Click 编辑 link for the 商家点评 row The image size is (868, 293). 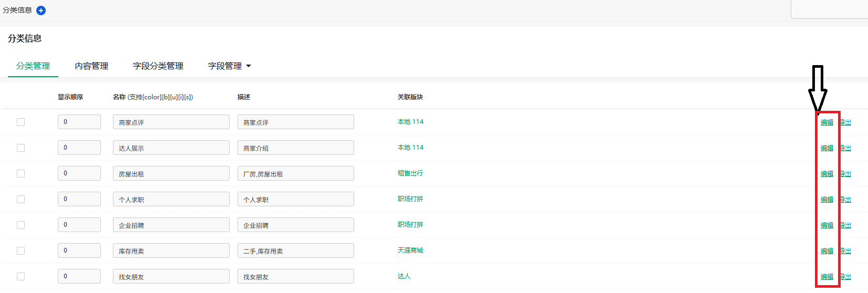click(826, 122)
